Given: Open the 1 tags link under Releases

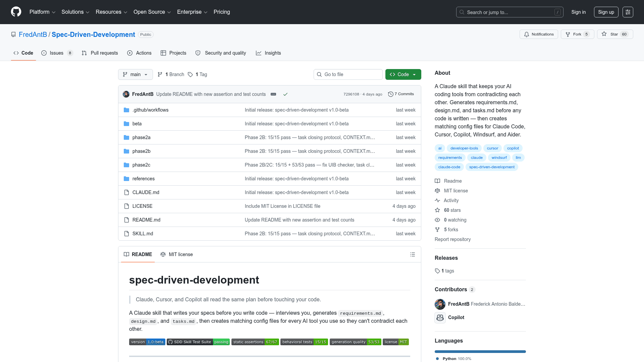Looking at the screenshot, I should click(445, 271).
